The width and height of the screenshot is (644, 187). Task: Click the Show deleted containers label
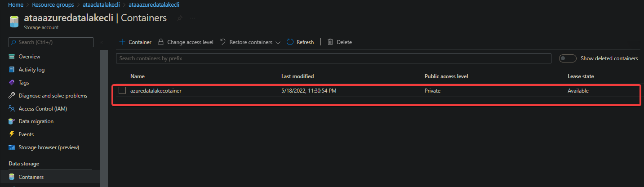(x=609, y=58)
